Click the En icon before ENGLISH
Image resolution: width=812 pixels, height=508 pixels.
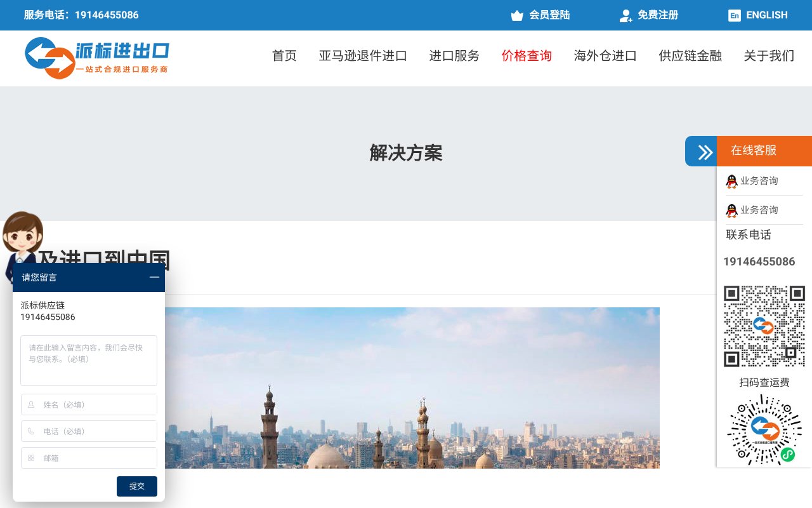(x=734, y=15)
